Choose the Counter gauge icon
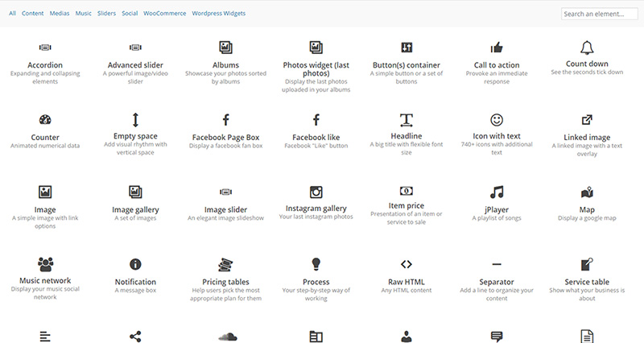The height and width of the screenshot is (343, 644). click(45, 120)
